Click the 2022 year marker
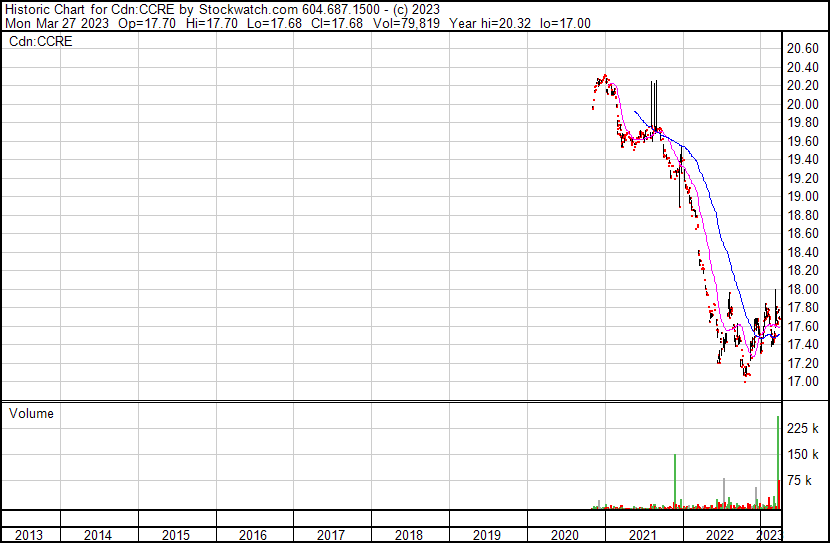The width and height of the screenshot is (830, 543). click(721, 535)
